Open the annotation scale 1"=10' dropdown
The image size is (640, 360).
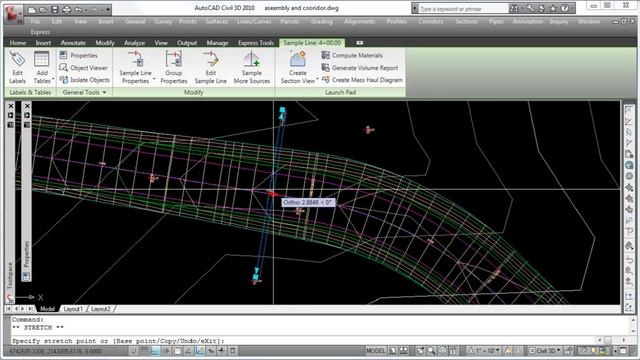click(484, 351)
